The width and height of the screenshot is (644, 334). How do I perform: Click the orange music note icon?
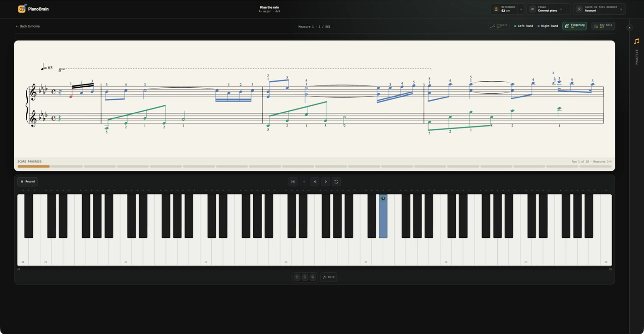[x=637, y=41]
